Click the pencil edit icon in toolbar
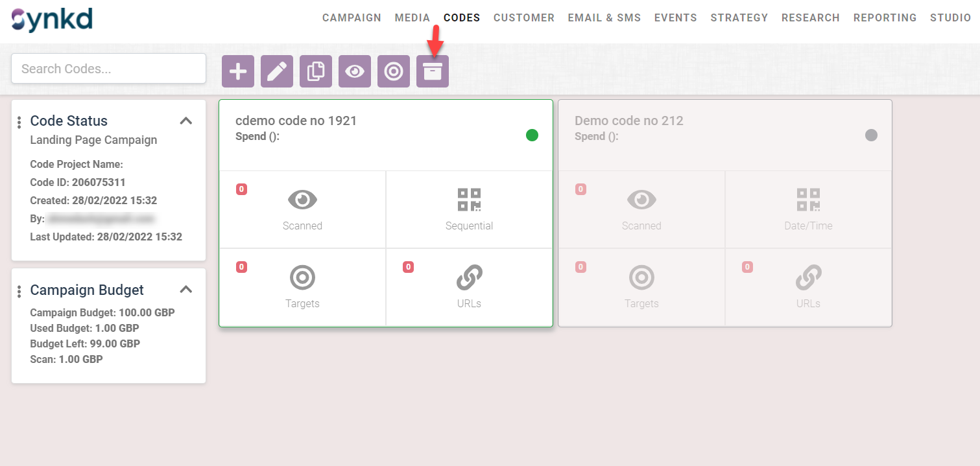Image resolution: width=980 pixels, height=466 pixels. pyautogui.click(x=277, y=71)
